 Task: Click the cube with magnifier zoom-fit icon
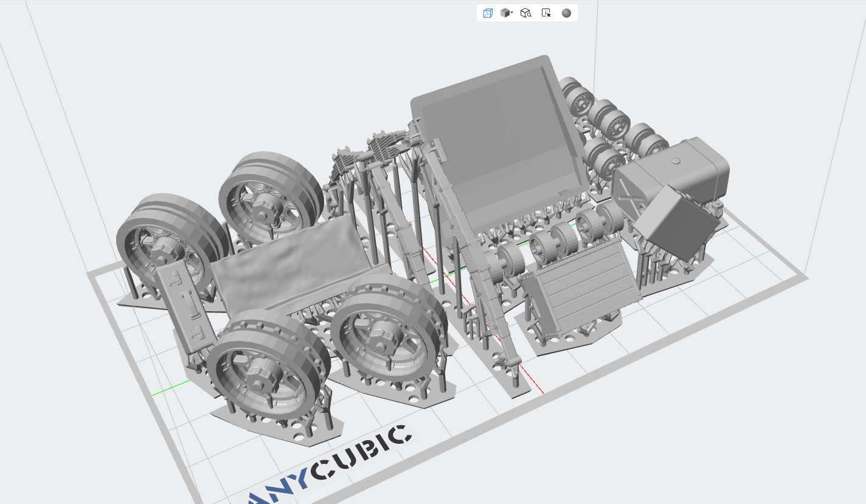[526, 13]
